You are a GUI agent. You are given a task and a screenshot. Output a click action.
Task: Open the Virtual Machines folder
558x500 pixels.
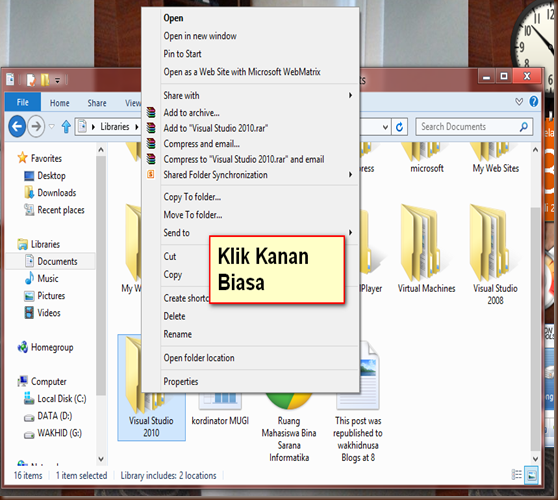tap(426, 248)
